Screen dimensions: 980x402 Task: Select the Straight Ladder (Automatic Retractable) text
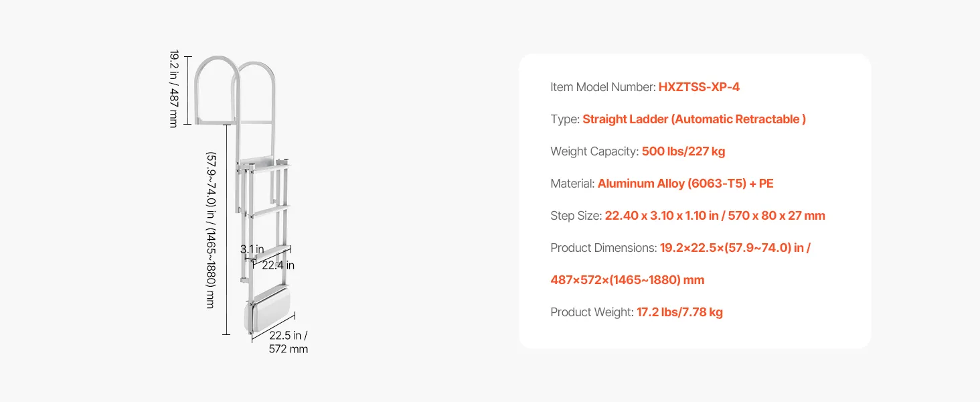[693, 119]
